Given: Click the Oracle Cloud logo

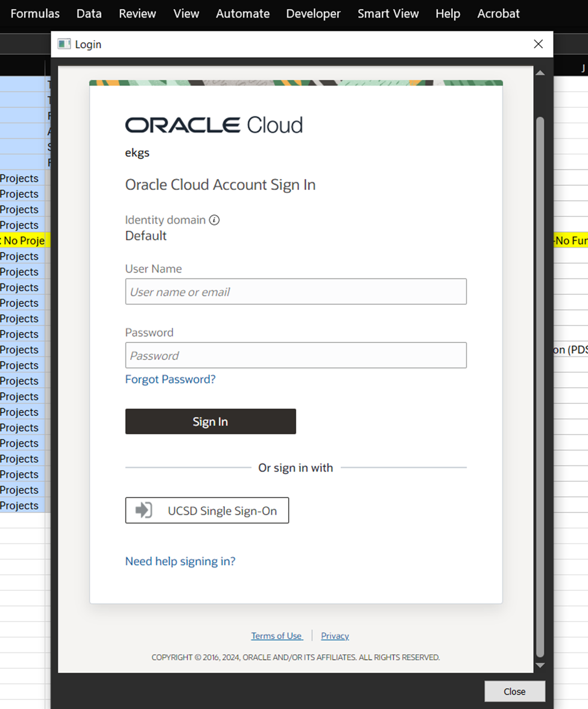Looking at the screenshot, I should coord(213,125).
